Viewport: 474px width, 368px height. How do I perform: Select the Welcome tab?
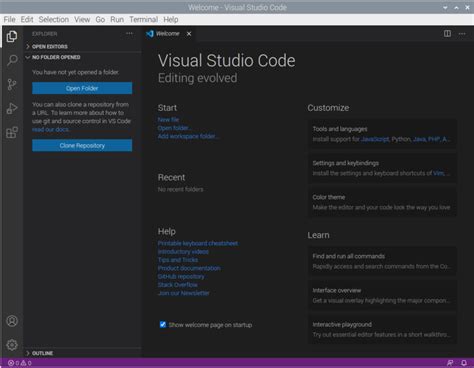168,34
